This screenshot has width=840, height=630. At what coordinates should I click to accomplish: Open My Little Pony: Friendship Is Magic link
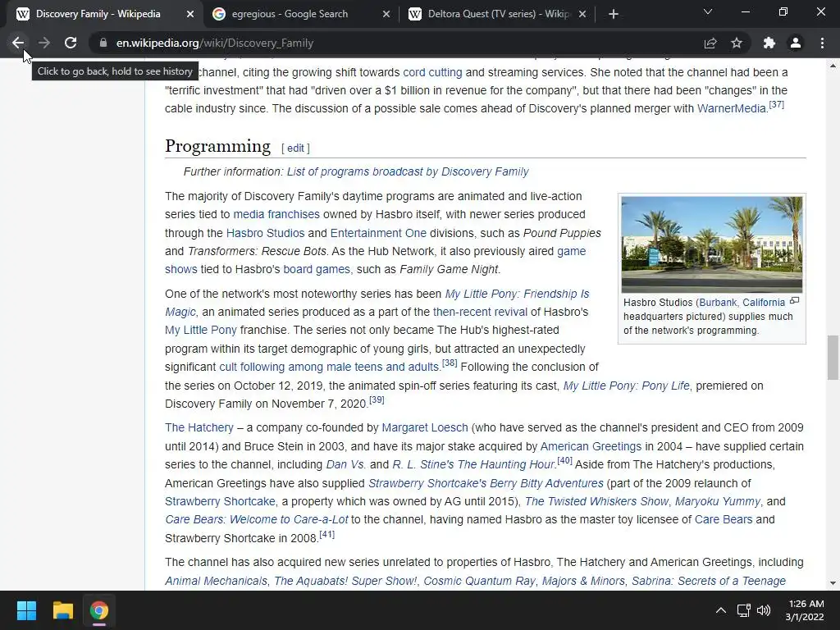coord(517,294)
